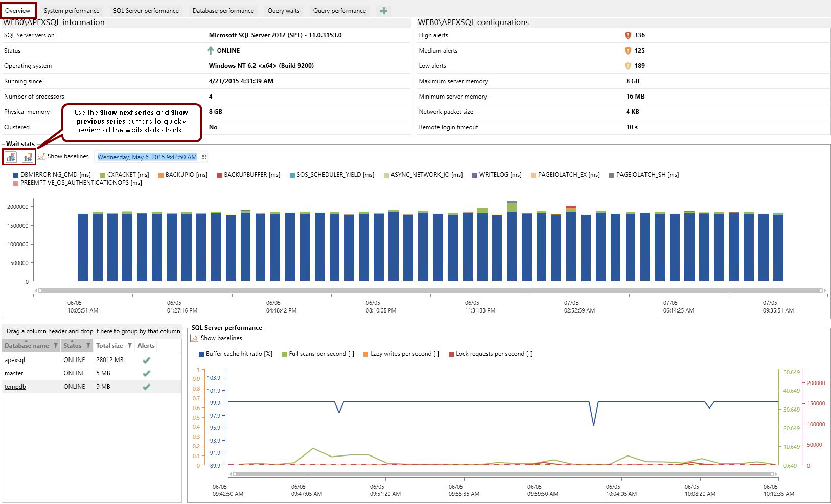This screenshot has width=831, height=504.
Task: Open the Database performance tab
Action: tap(223, 11)
